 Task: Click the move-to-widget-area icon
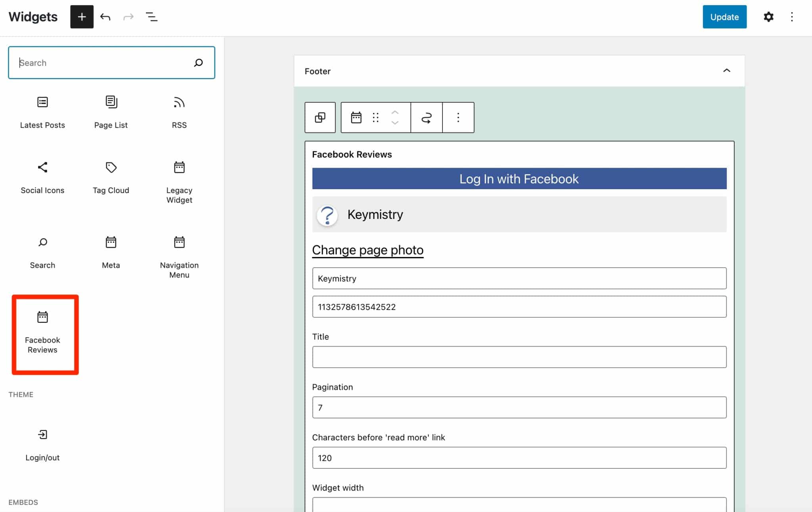426,117
